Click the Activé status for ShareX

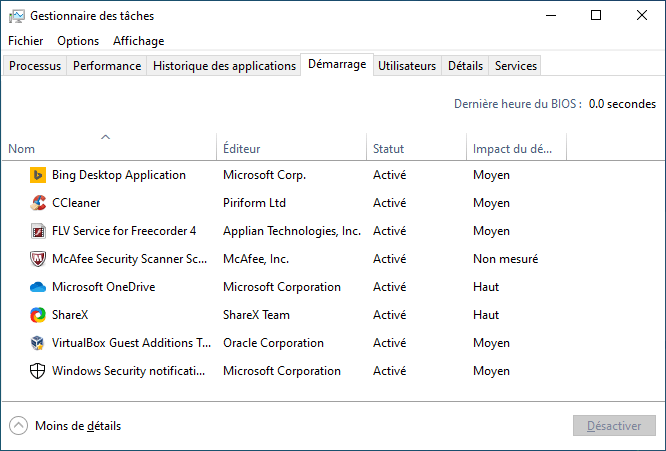[389, 315]
